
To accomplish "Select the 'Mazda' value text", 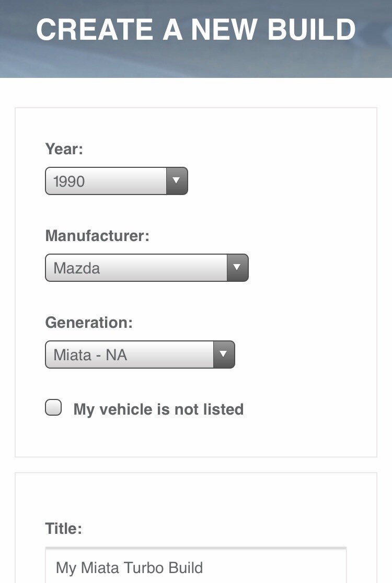I will point(76,268).
